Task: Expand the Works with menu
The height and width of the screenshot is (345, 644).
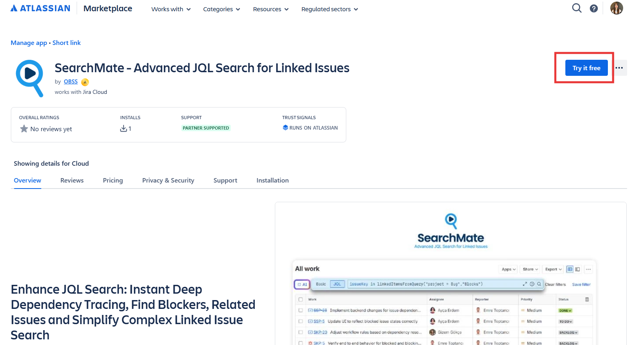Action: pos(171,9)
